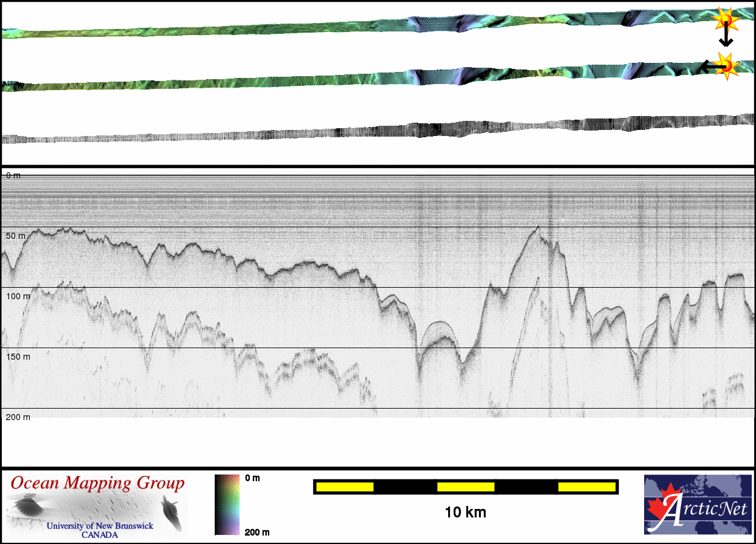Click the "200 m" depth axis label on the profile
Image resolution: width=756 pixels, height=544 pixels.
(x=18, y=417)
